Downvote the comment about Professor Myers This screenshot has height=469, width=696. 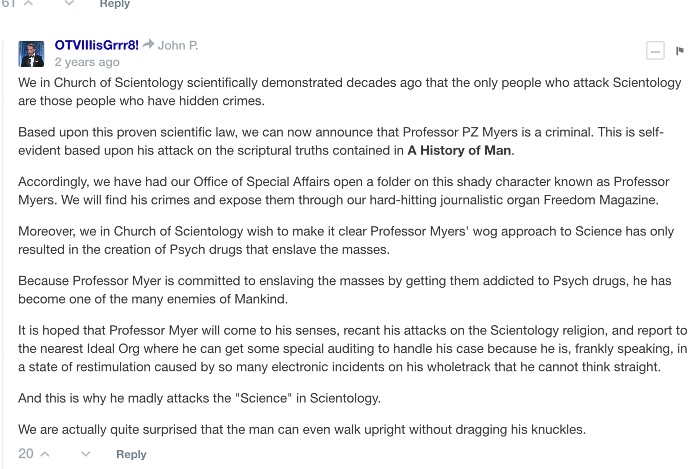point(86,454)
